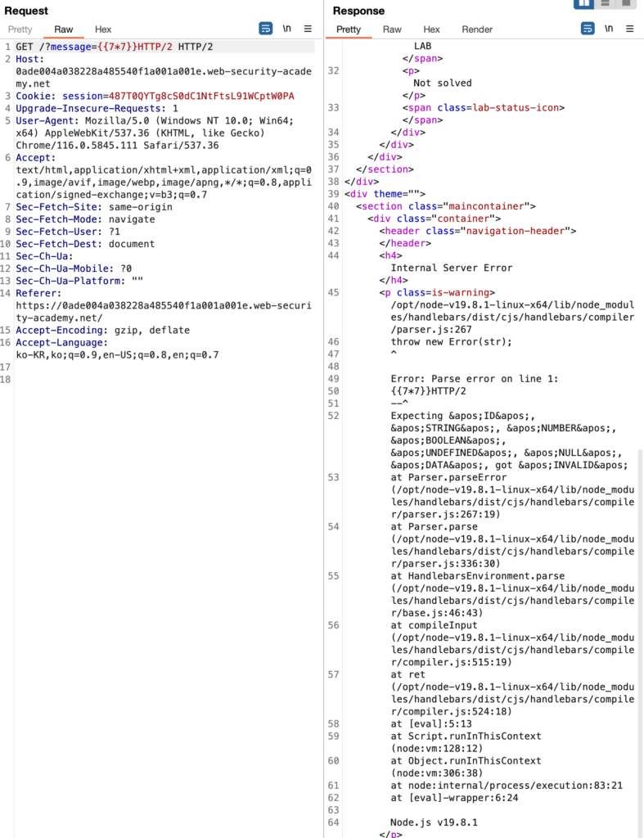The width and height of the screenshot is (644, 838).
Task: Click the Upgrade-Insecure-Requests header
Action: pos(97,109)
